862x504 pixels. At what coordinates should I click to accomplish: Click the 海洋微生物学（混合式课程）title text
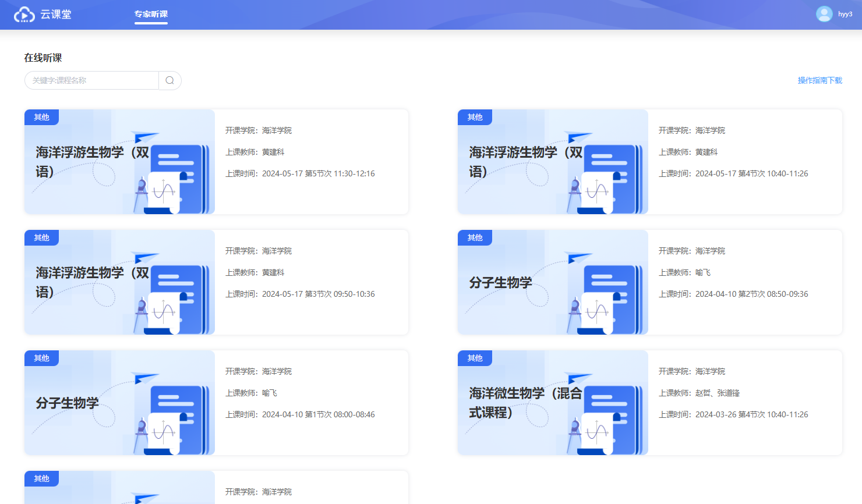(525, 403)
